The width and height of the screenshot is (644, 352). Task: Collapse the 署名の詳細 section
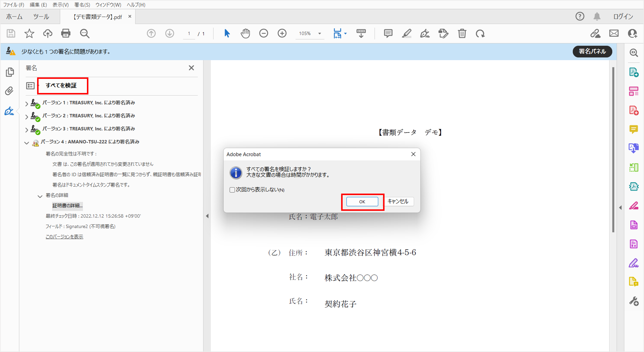[x=40, y=196]
